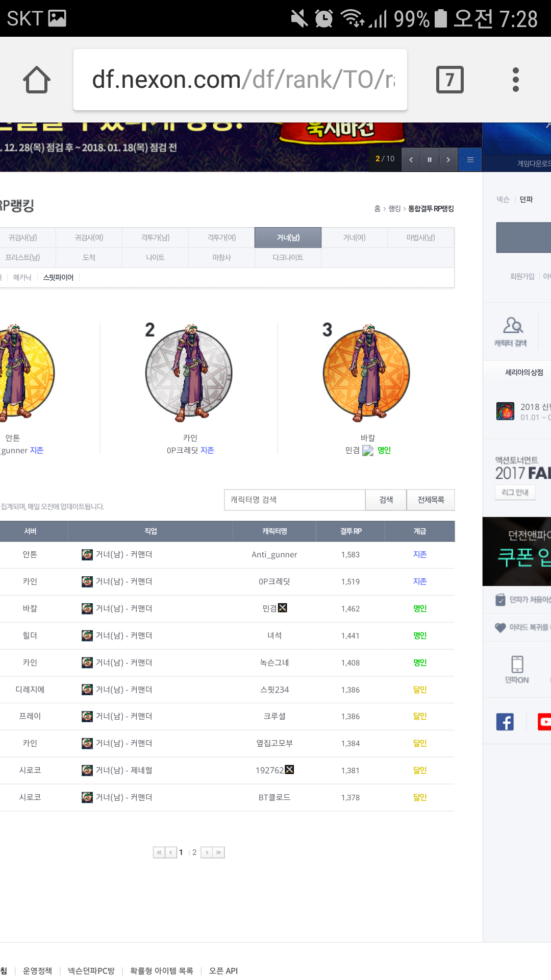The image size is (551, 980).
Task: Open the browser three-dot overflow menu
Action: [515, 80]
